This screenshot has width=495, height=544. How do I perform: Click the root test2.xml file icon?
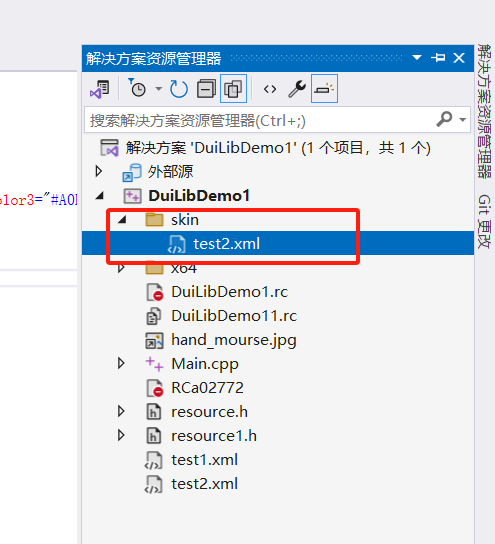click(x=153, y=484)
